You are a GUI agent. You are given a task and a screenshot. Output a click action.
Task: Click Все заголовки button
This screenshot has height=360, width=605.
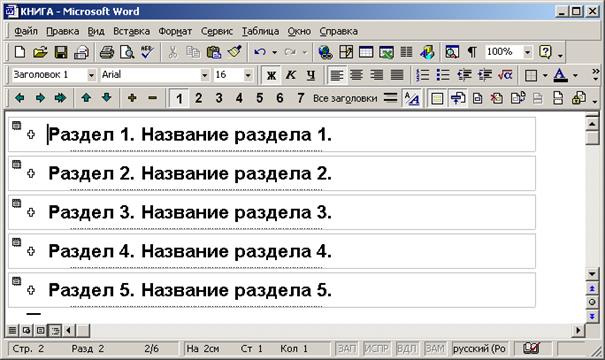click(345, 98)
